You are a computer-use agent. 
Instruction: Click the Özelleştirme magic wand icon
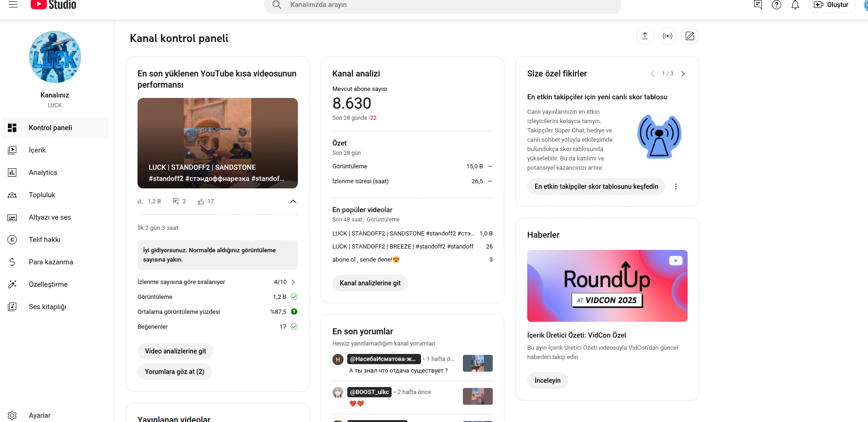pyautogui.click(x=12, y=284)
